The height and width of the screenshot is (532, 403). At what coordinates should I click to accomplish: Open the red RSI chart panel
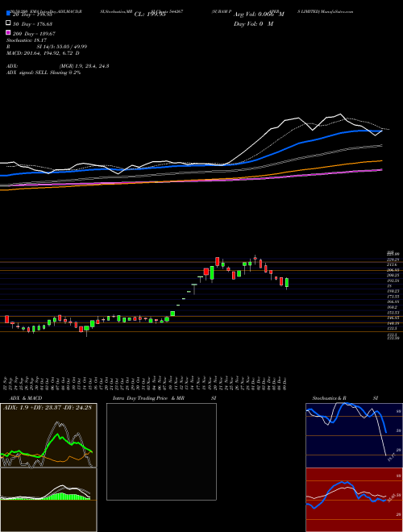(x=354, y=500)
